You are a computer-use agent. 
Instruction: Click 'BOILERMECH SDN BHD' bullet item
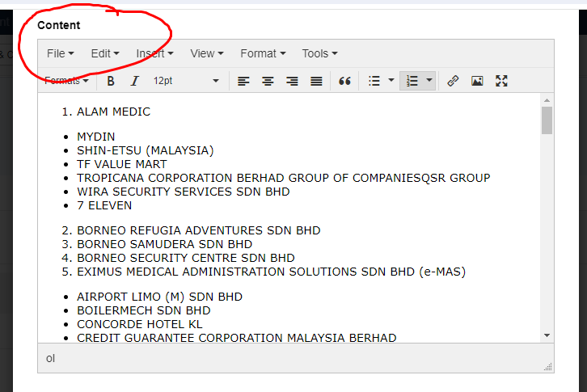143,310
